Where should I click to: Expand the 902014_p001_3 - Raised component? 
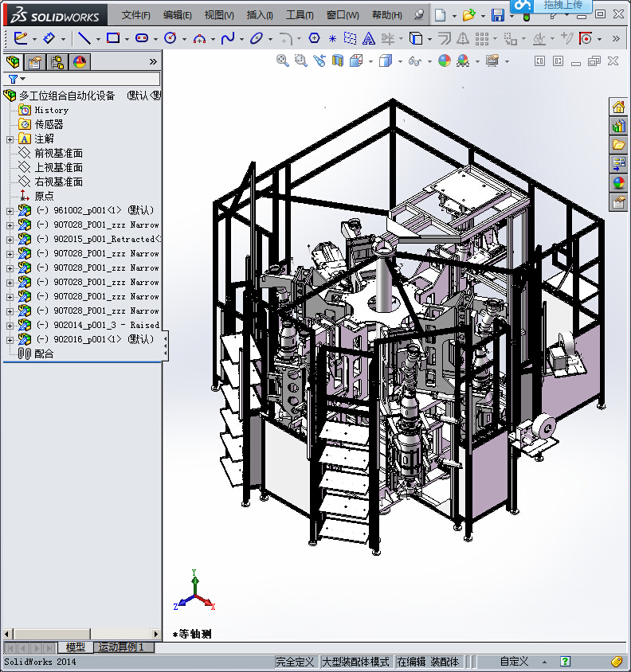(10, 326)
